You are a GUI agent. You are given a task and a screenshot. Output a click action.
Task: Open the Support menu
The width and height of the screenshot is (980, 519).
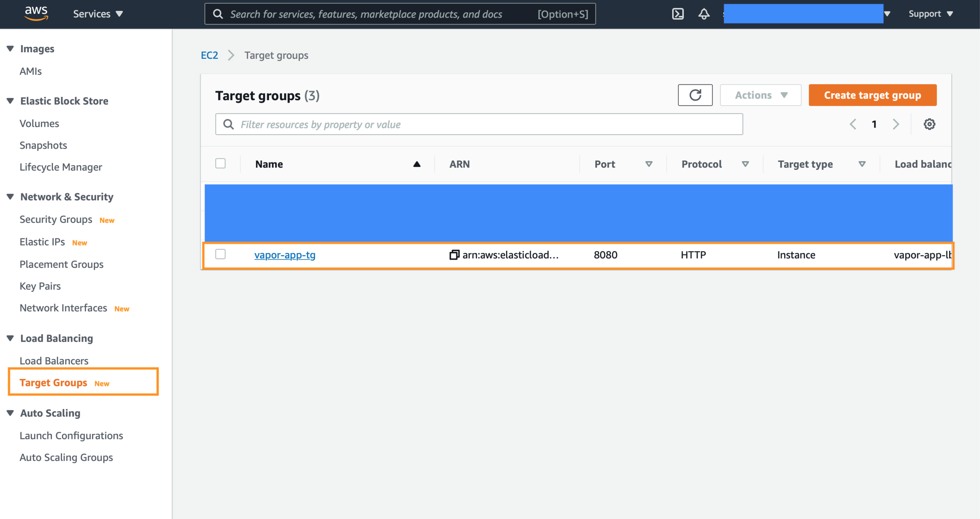coord(929,14)
